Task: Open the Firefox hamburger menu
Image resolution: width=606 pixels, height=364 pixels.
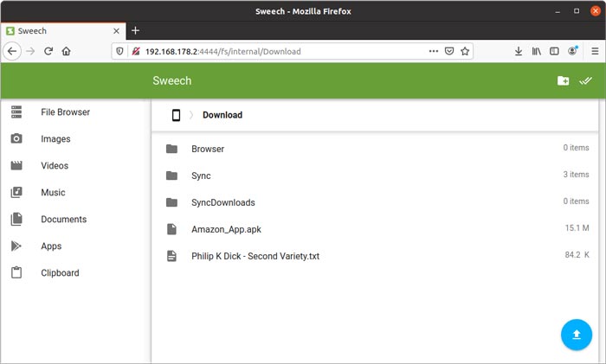Action: [x=596, y=51]
